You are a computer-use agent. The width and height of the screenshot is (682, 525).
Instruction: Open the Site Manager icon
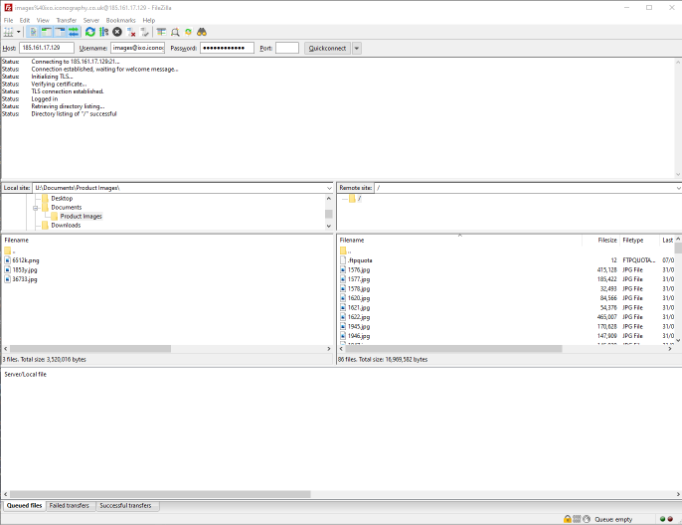pyautogui.click(x=8, y=32)
